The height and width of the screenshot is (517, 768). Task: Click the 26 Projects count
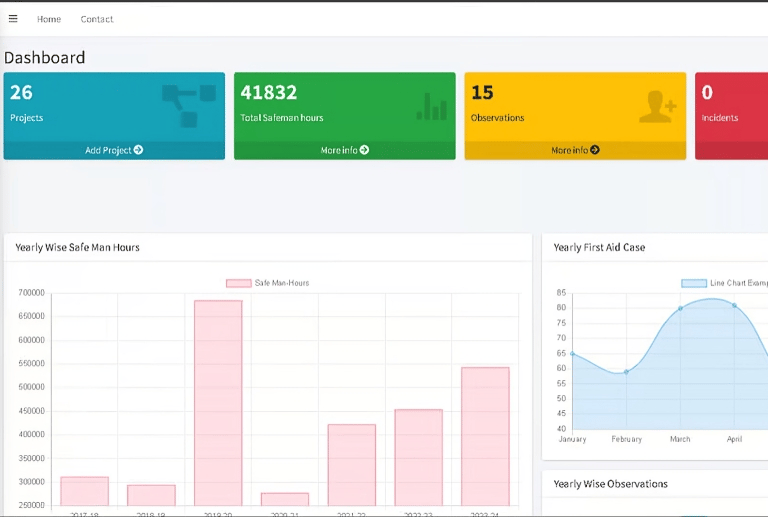tap(21, 93)
